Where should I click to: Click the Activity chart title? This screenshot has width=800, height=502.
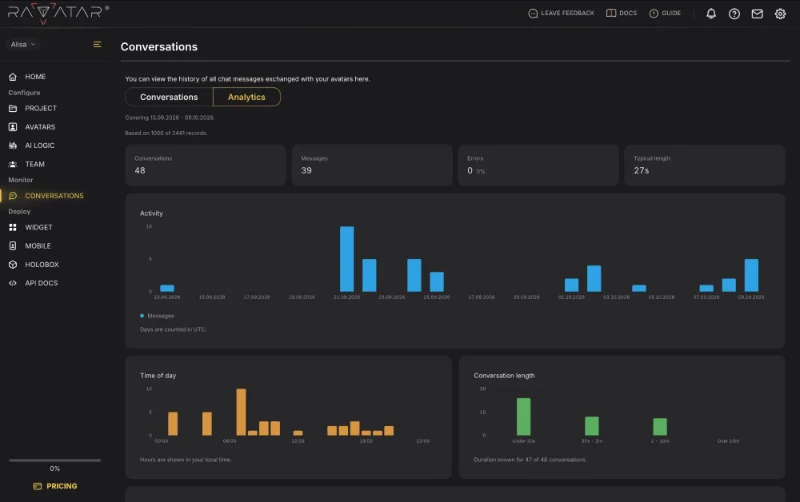tap(152, 213)
